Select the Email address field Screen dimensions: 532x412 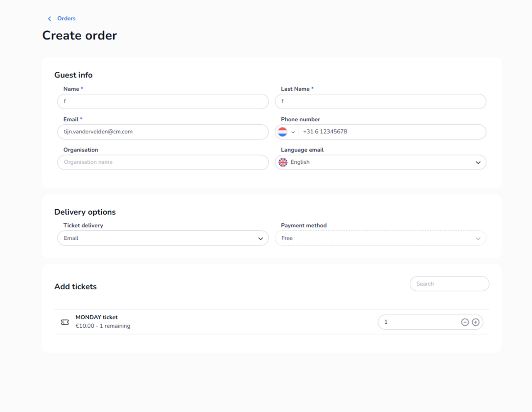click(163, 132)
